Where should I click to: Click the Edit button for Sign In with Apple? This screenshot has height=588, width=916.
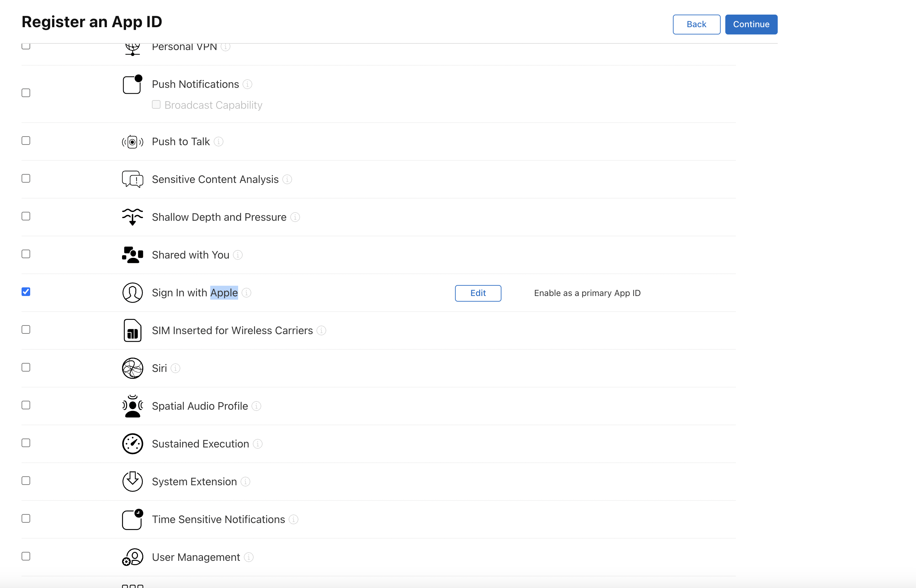478,293
